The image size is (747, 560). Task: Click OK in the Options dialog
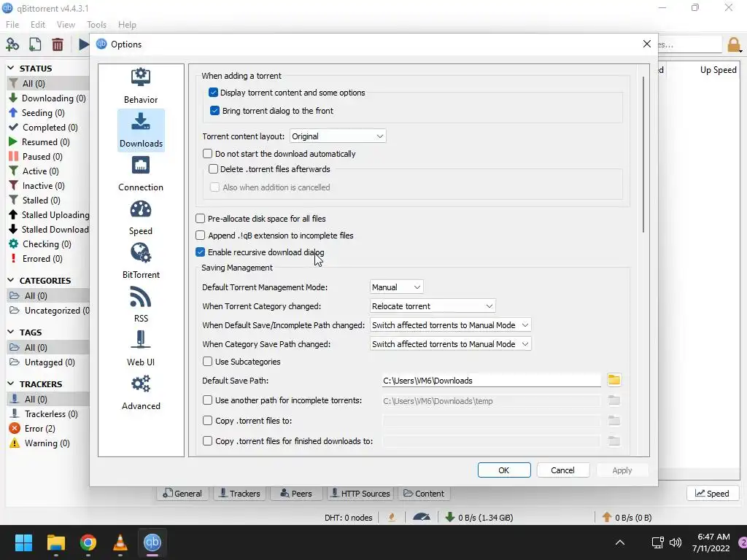pyautogui.click(x=504, y=470)
